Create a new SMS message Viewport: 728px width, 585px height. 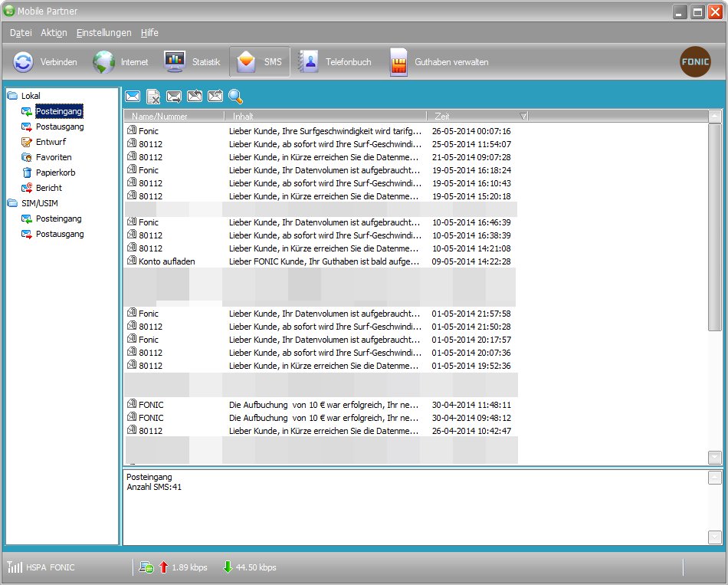pos(133,96)
